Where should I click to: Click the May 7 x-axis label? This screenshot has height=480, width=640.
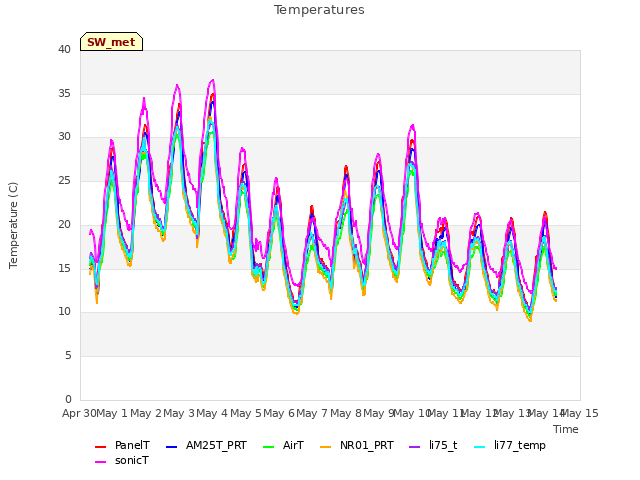312,413
